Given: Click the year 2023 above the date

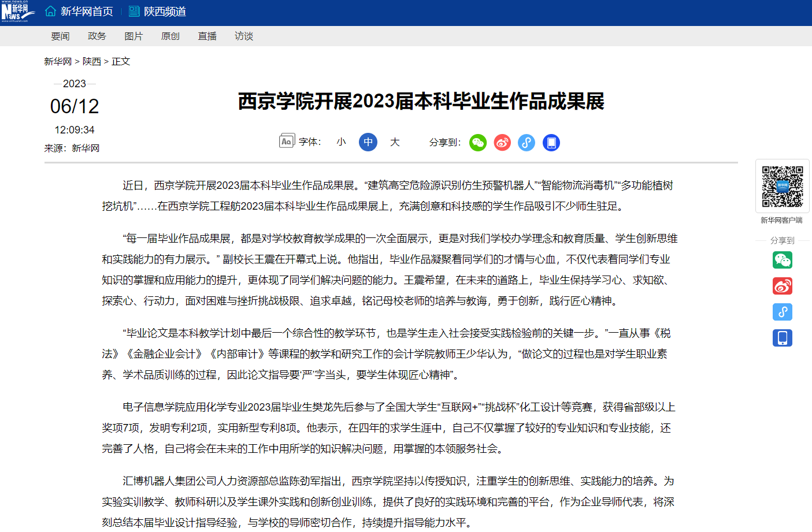Looking at the screenshot, I should click(75, 84).
